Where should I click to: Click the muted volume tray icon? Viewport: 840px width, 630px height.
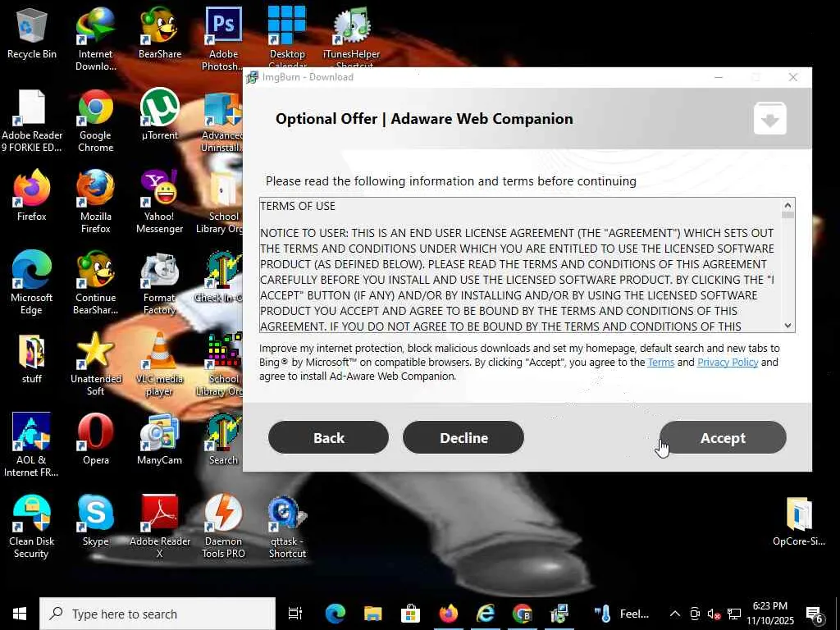point(714,614)
